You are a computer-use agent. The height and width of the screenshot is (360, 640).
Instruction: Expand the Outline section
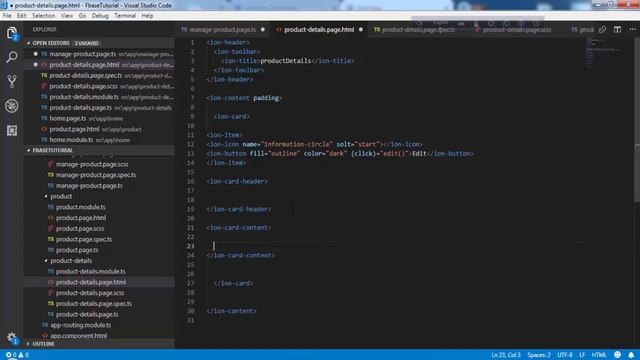(100, 344)
